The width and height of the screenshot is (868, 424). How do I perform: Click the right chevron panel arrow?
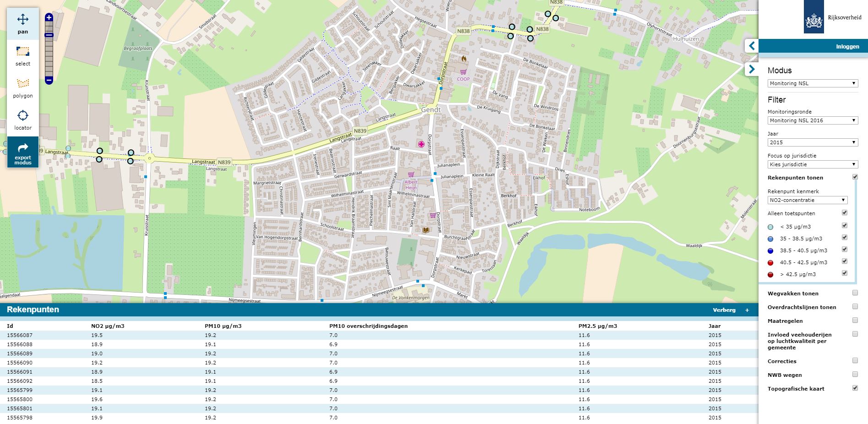coord(752,69)
